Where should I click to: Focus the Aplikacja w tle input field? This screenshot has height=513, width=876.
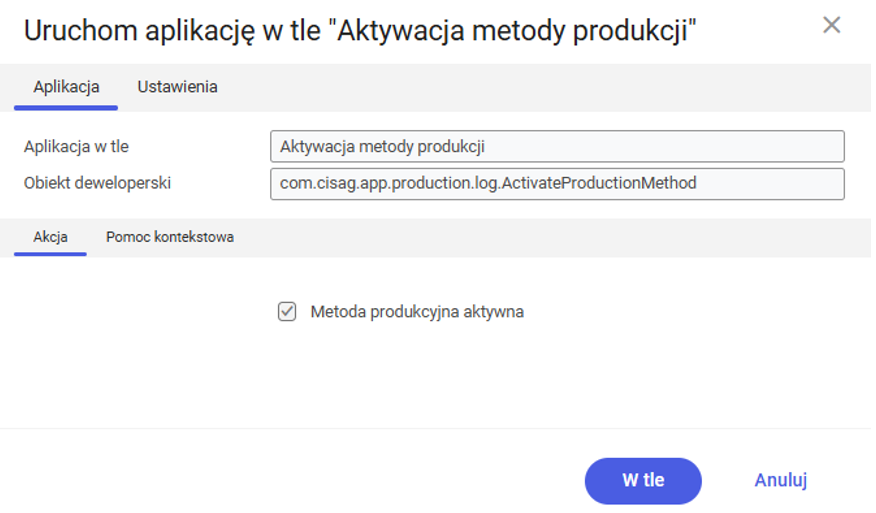click(x=557, y=146)
